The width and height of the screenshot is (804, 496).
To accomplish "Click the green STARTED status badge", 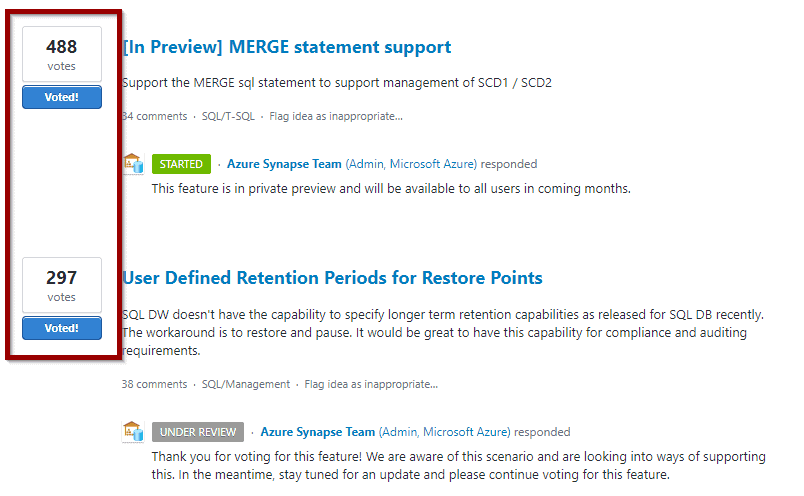I will [181, 164].
